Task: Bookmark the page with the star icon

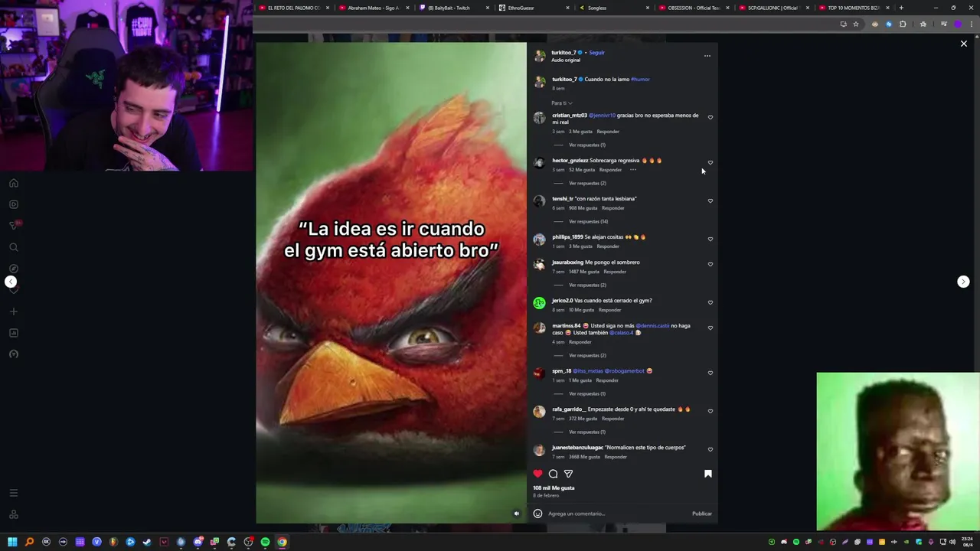Action: point(856,24)
